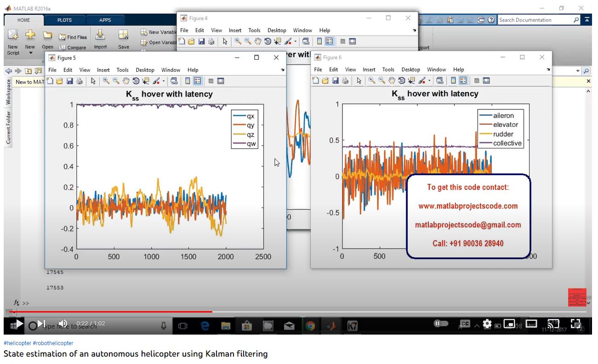Toggle Insert Legend in Figure 4 toolbar

329,41
